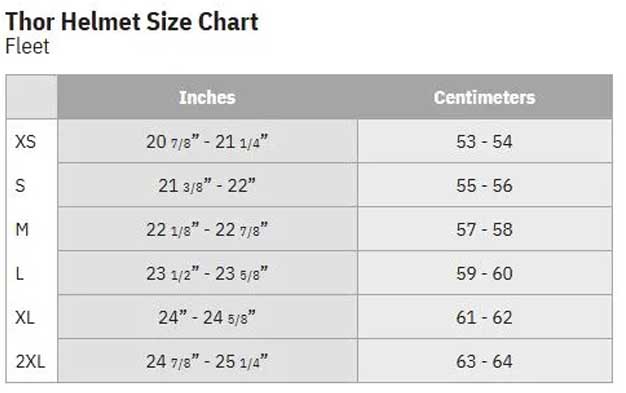Click the 24" - 24 5/8" inches cell
The height and width of the screenshot is (393, 626).
[x=208, y=317]
